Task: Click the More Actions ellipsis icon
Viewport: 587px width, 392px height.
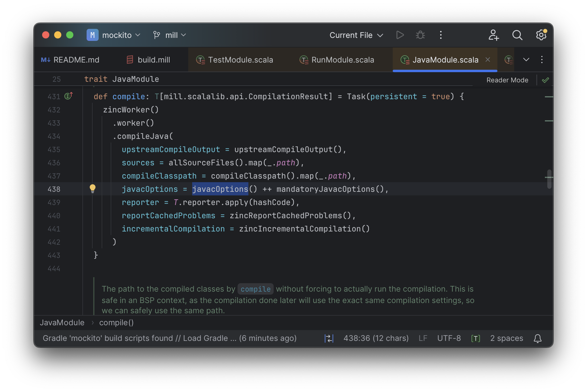Action: 441,35
